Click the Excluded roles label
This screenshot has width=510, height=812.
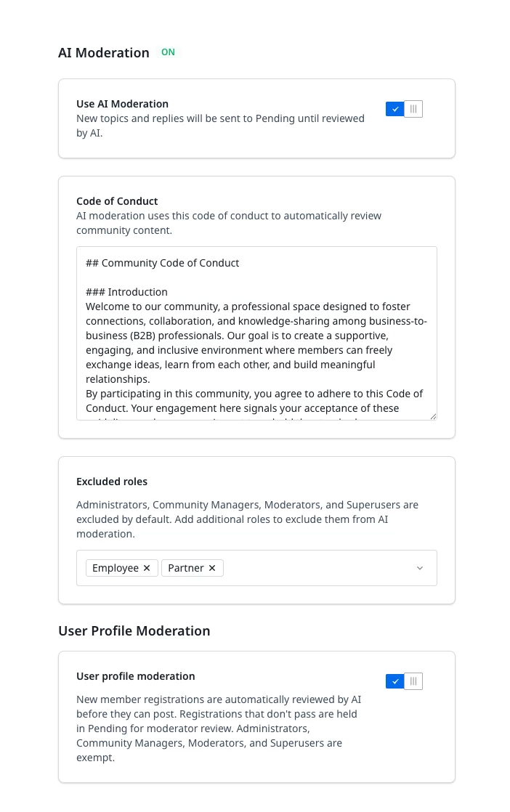point(112,482)
